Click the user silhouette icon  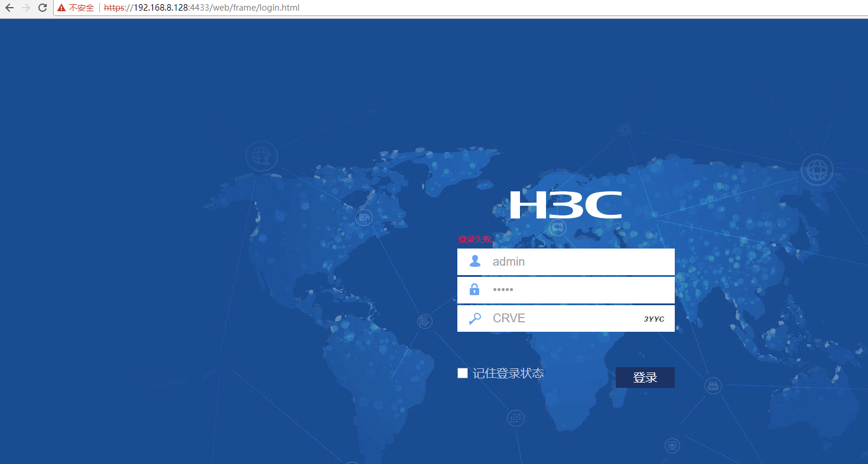[474, 261]
